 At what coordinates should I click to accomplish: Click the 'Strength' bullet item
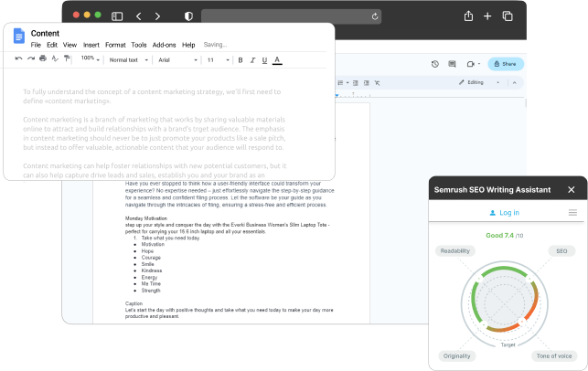coord(151,291)
